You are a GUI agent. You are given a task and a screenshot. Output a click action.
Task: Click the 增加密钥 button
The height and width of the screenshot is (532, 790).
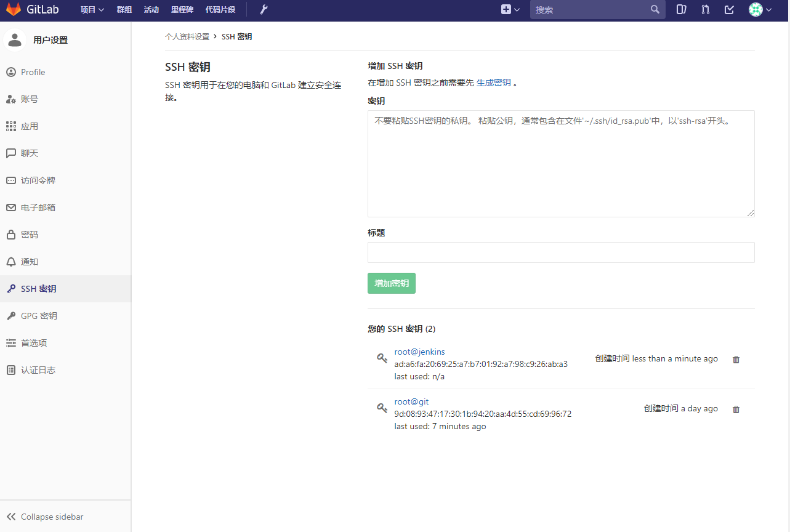(x=391, y=283)
